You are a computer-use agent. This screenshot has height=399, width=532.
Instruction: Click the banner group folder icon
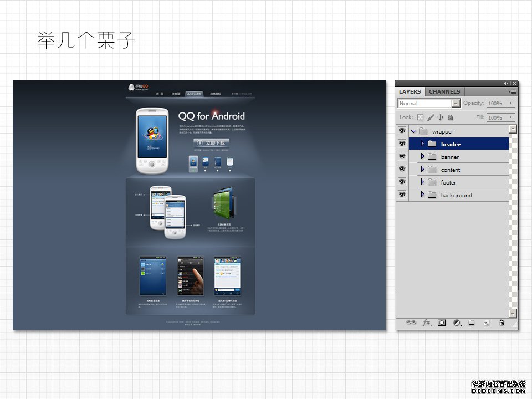tap(432, 156)
